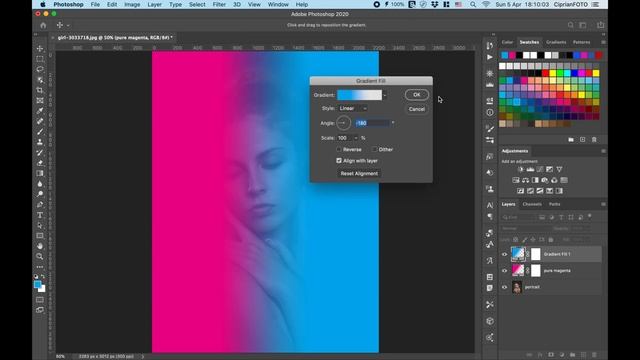Open Character panel icon in dock
The image size is (640, 360).
pos(490,205)
